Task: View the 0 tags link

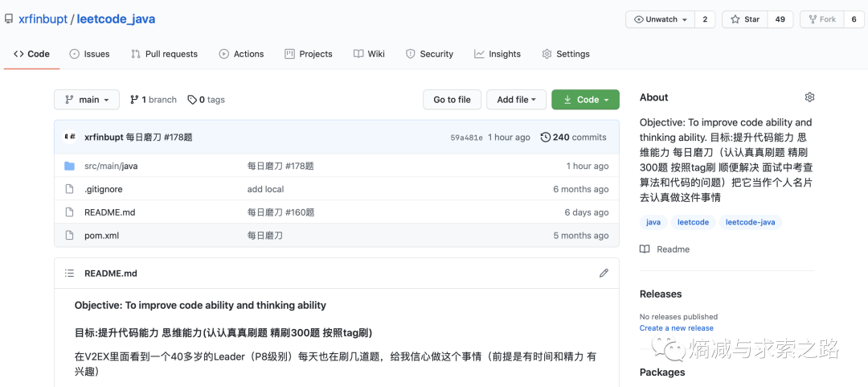Action: pos(206,100)
